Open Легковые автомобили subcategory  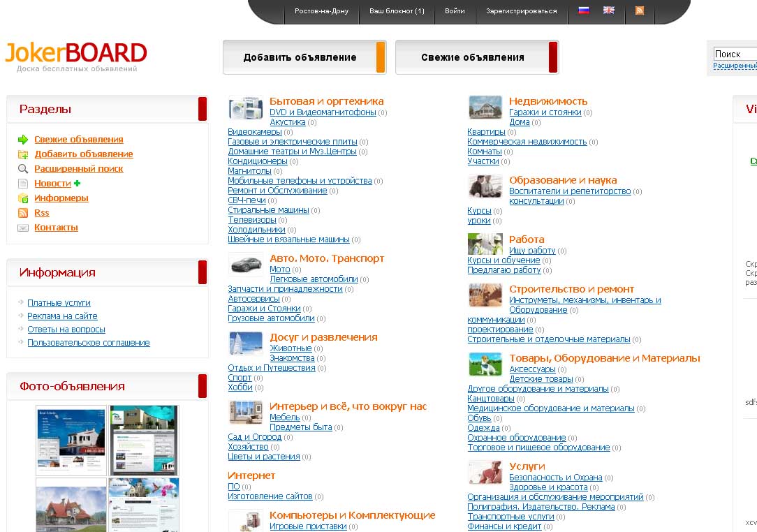(x=314, y=279)
